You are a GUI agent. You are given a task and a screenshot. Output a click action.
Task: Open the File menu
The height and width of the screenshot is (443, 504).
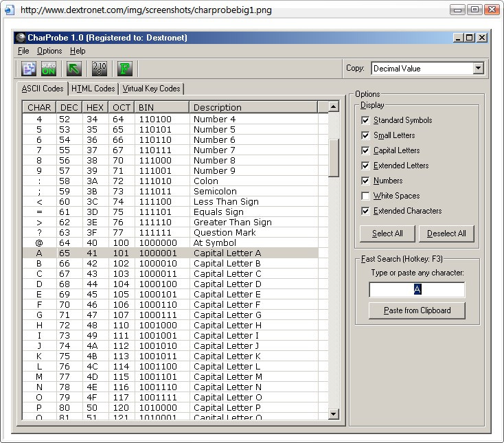coord(23,51)
